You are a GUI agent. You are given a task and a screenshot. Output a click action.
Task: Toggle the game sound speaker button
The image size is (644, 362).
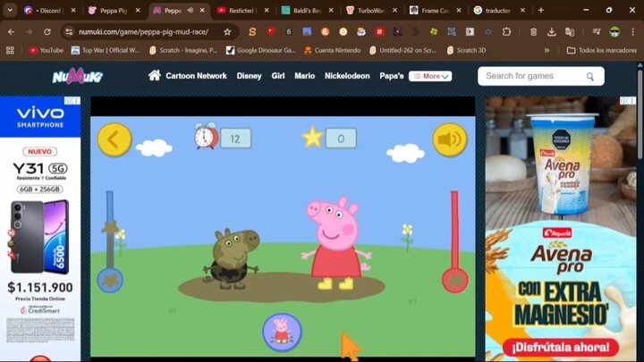[450, 140]
